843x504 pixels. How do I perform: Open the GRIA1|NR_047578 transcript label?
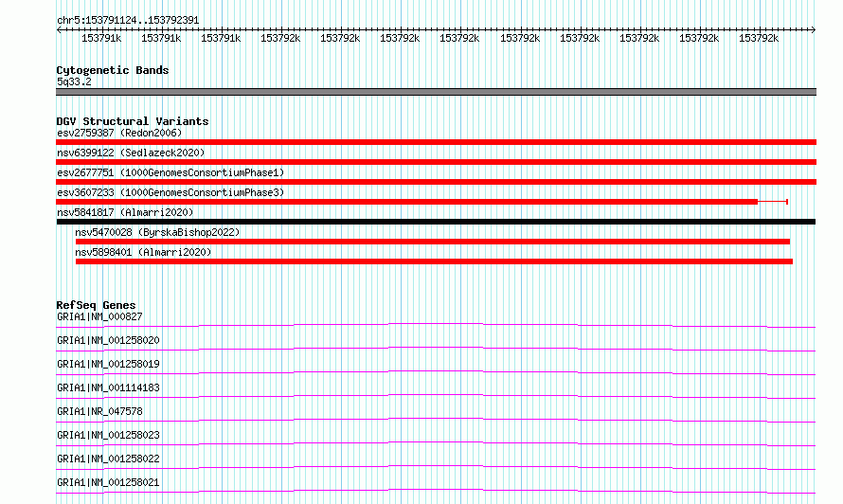coord(99,411)
